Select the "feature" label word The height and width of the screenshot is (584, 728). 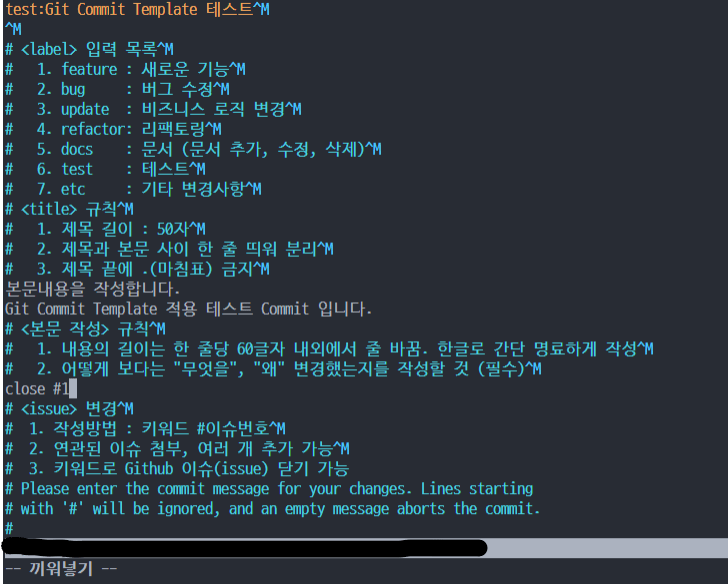[x=89, y=69]
